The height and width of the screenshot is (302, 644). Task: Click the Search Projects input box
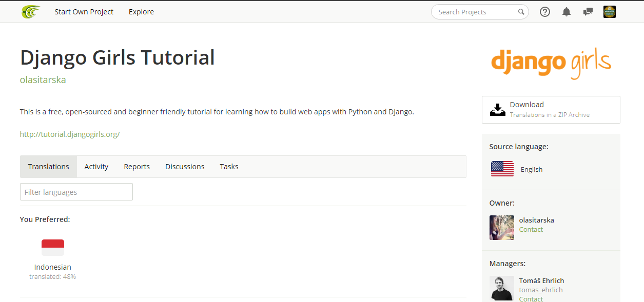(475, 12)
